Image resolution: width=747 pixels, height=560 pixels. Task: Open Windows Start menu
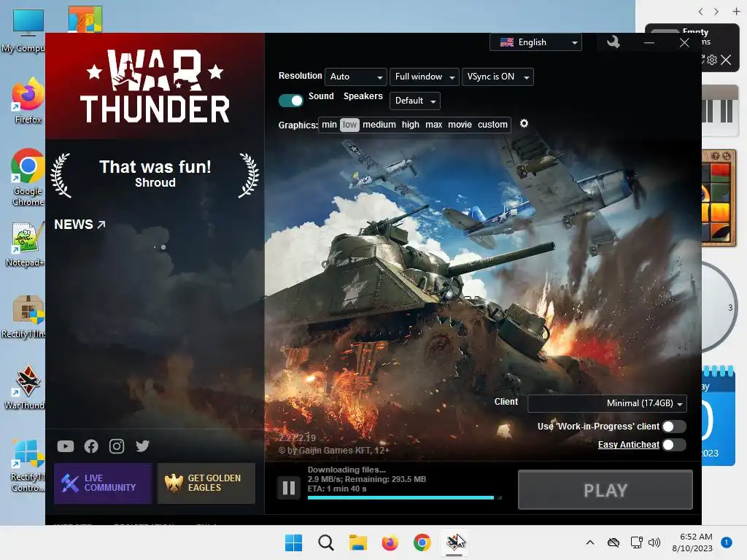click(x=293, y=542)
